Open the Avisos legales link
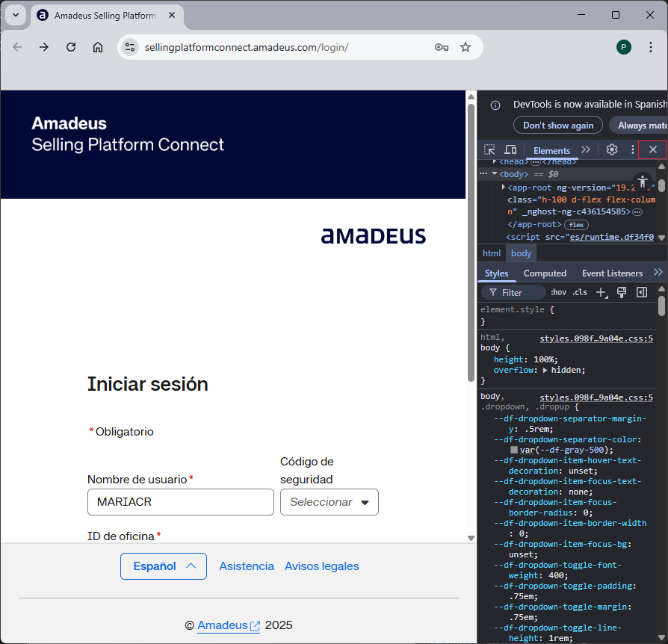 [x=322, y=566]
